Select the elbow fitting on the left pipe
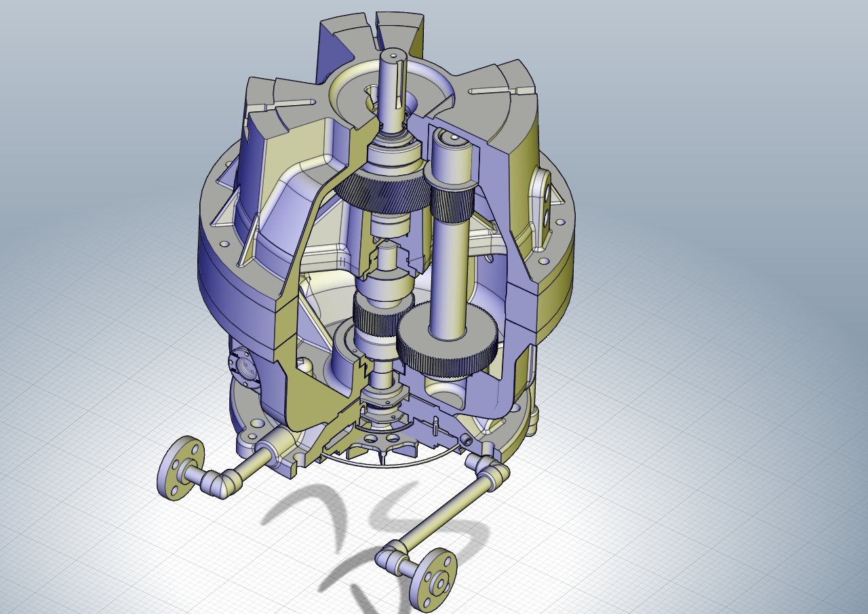The width and height of the screenshot is (868, 614). [222, 482]
